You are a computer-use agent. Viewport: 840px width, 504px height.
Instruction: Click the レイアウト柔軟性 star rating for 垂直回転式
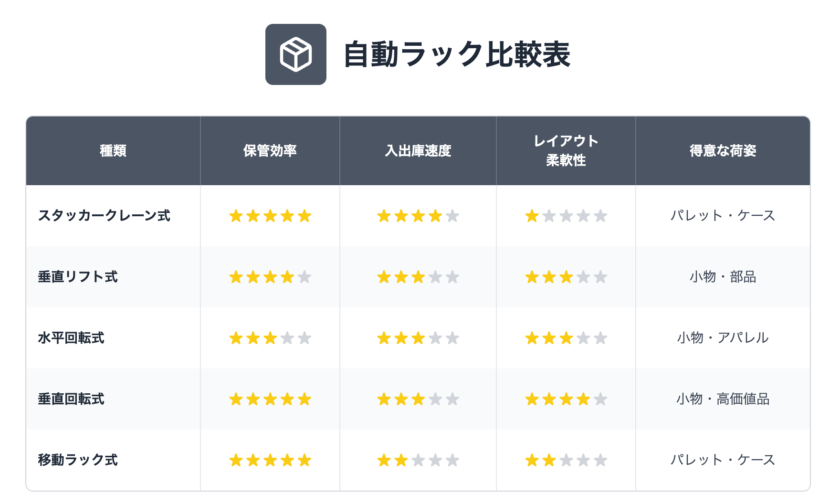click(566, 399)
